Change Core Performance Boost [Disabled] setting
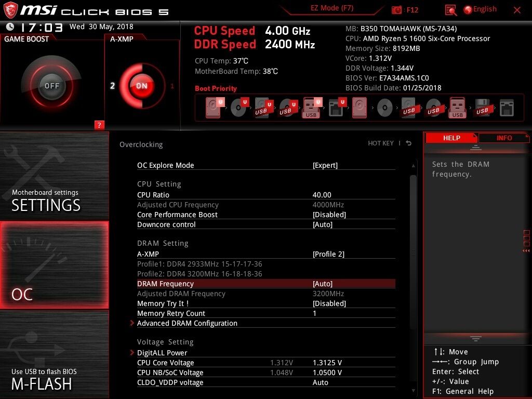This screenshot has width=532, height=399. pyautogui.click(x=266, y=215)
